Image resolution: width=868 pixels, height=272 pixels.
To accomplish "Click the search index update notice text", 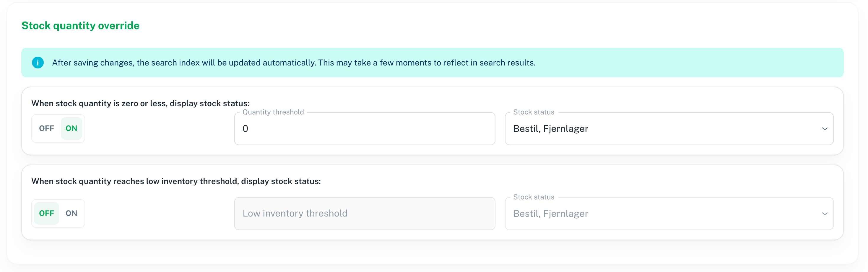I will 294,63.
